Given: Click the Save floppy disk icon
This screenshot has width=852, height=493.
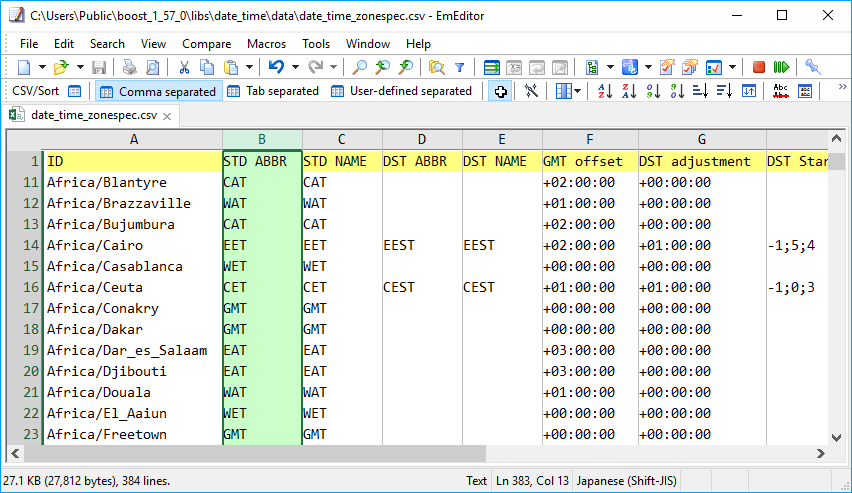Looking at the screenshot, I should (99, 67).
